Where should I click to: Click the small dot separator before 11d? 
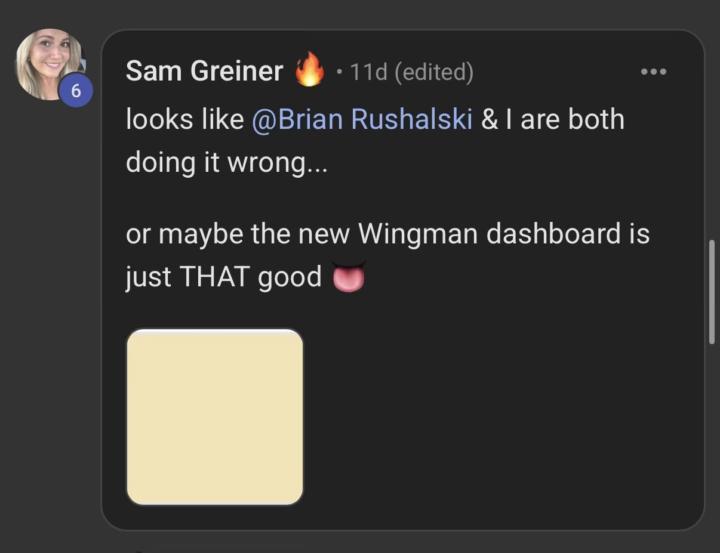coord(340,73)
